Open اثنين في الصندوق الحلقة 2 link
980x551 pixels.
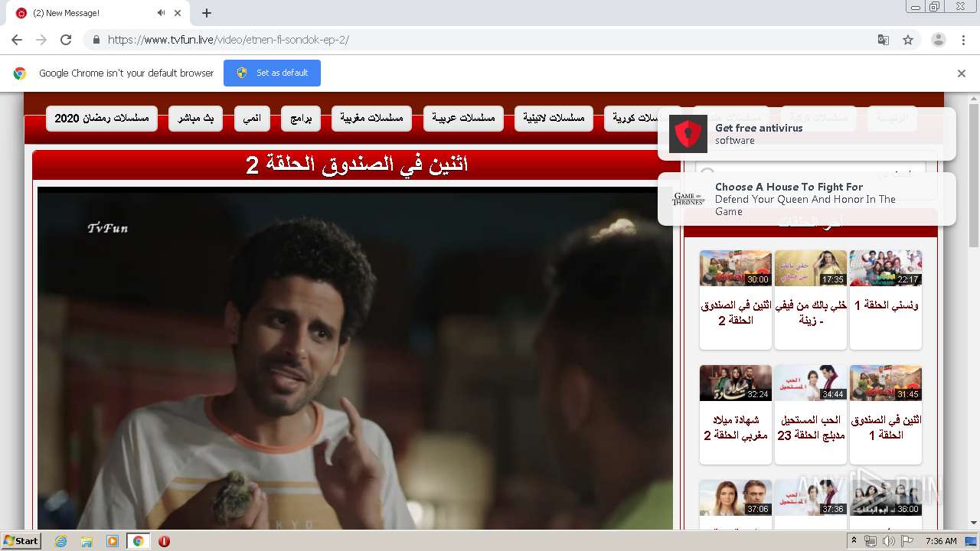point(736,312)
